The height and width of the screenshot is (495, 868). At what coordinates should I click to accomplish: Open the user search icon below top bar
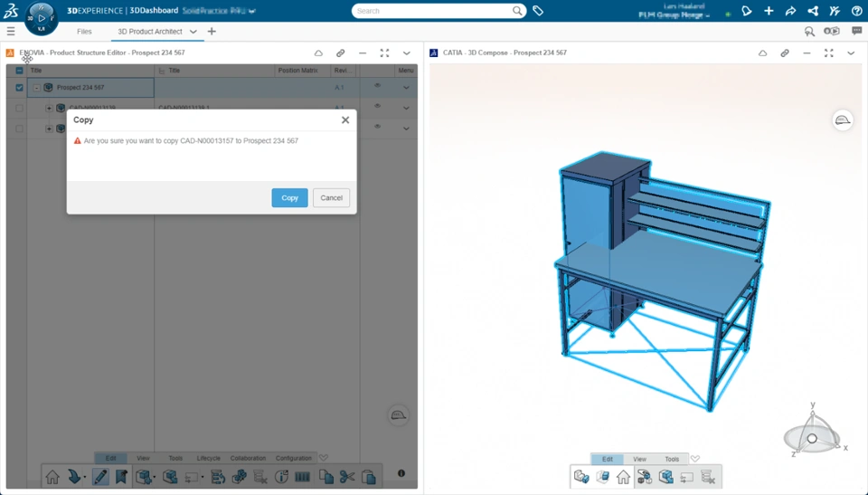[809, 32]
